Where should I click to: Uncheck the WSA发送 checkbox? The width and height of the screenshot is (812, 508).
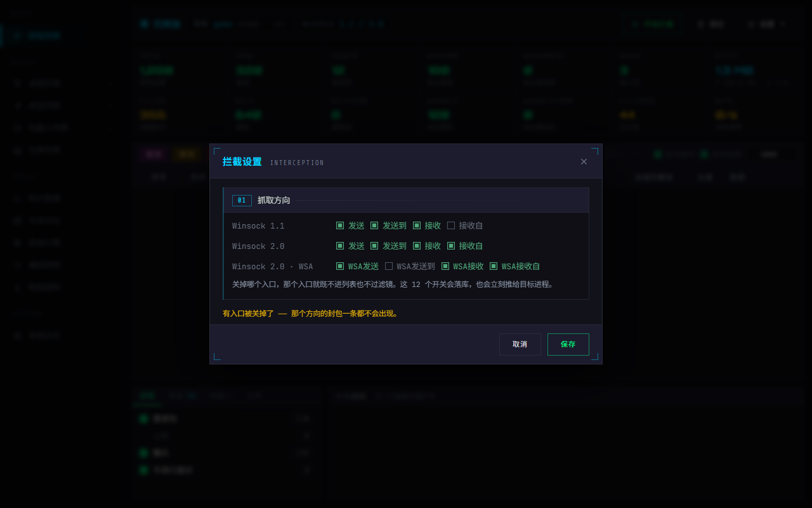(340, 266)
